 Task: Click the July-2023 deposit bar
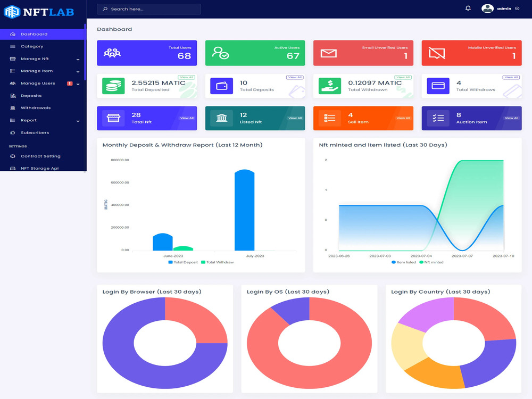(244, 210)
